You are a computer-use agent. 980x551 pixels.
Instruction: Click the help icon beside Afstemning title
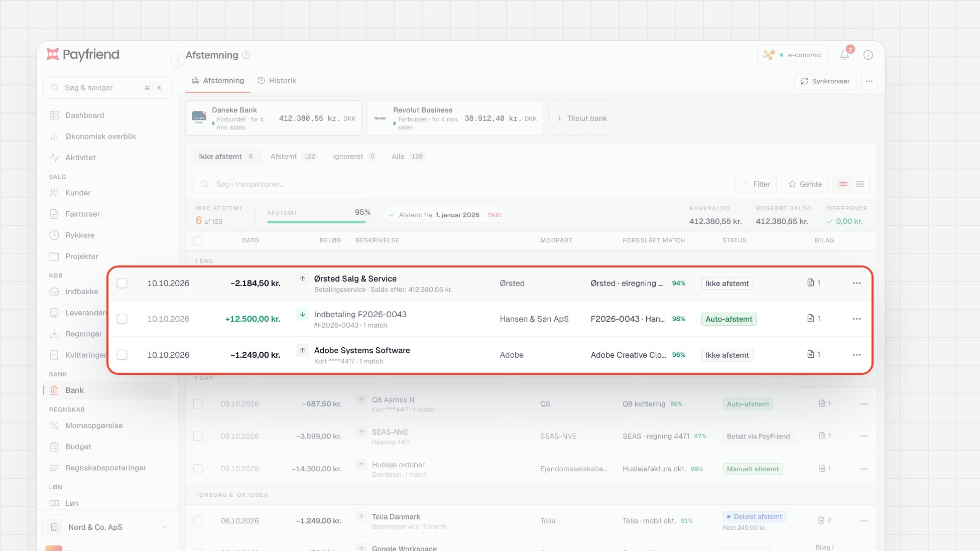(246, 55)
